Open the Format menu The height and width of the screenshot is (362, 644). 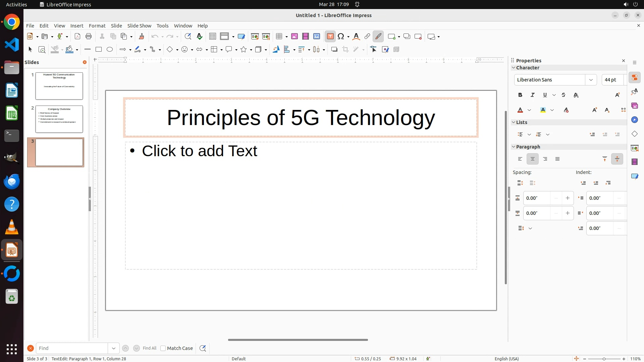[97, 26]
